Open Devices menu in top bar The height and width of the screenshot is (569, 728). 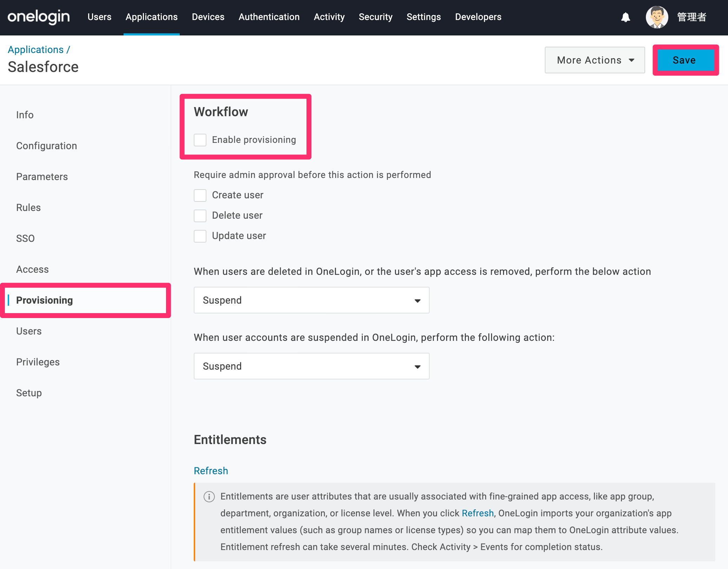[x=208, y=17]
